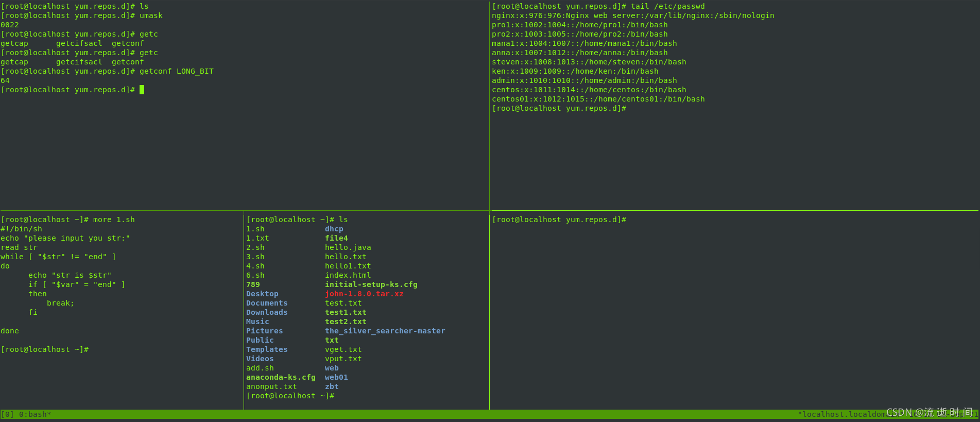Click file 'test1.txt' in listing

[x=346, y=312]
